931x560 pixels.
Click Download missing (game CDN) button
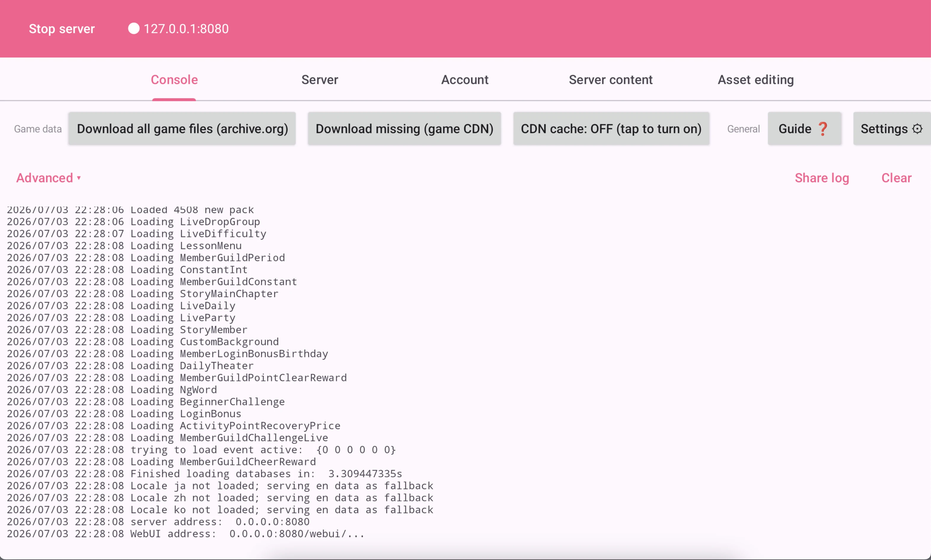(404, 129)
